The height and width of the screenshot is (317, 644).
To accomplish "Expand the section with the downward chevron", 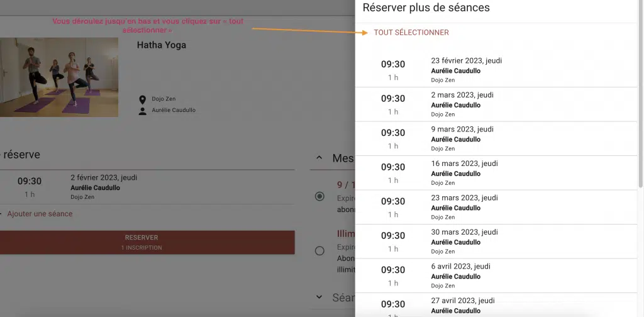I will point(319,297).
